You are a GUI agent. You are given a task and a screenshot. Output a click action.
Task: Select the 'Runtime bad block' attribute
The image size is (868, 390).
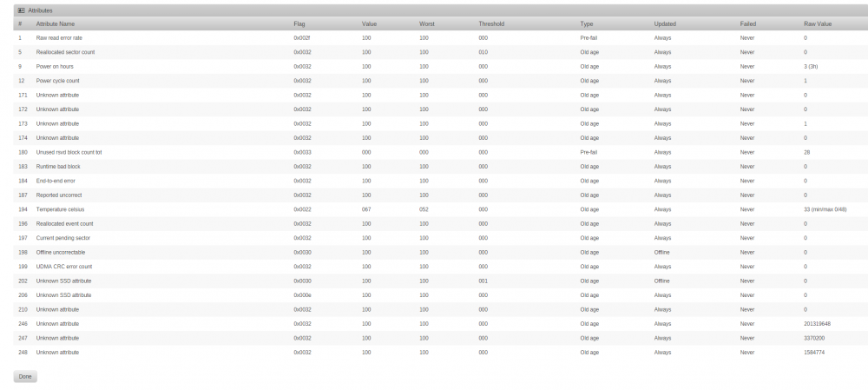tap(57, 167)
